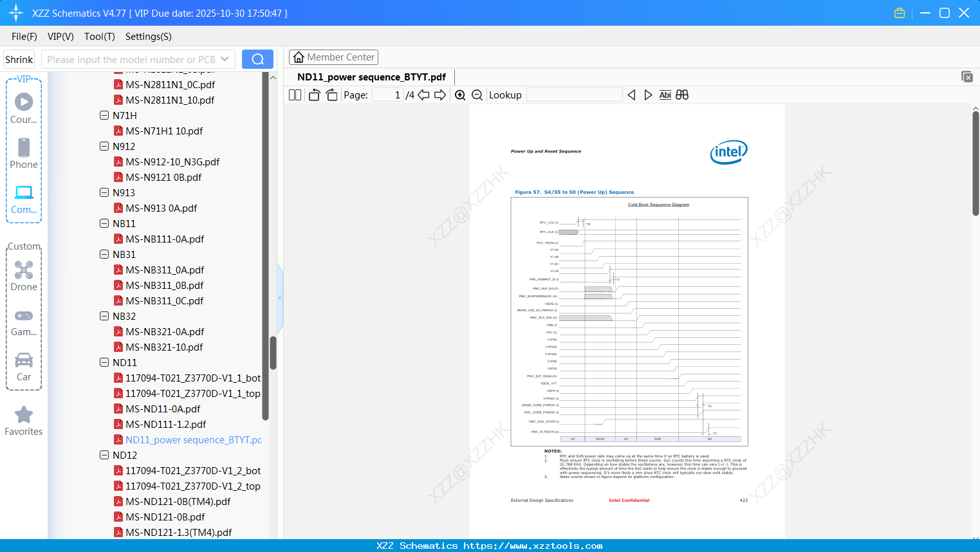The width and height of the screenshot is (980, 552).
Task: Open the Courses category in sidebar
Action: point(24,109)
